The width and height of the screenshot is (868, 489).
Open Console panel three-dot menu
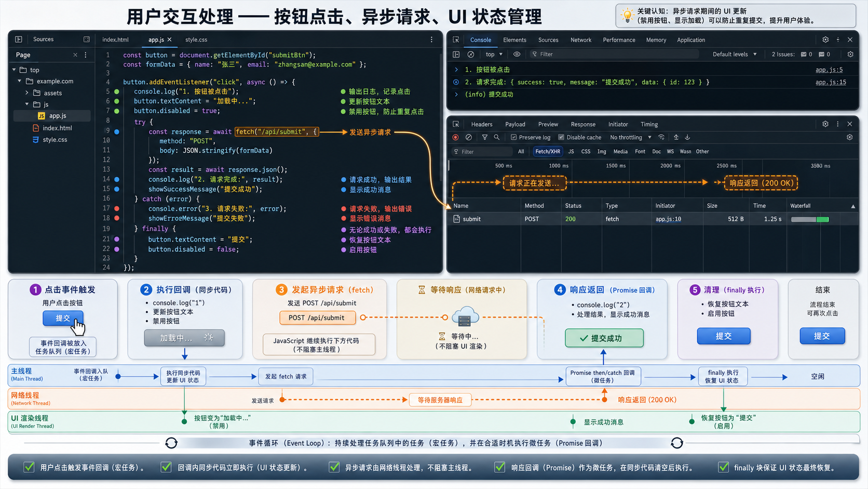[x=838, y=39]
